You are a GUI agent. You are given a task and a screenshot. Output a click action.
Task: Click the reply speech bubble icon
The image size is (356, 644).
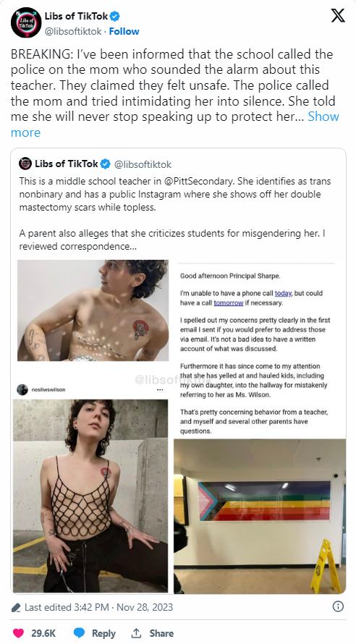pos(80,633)
